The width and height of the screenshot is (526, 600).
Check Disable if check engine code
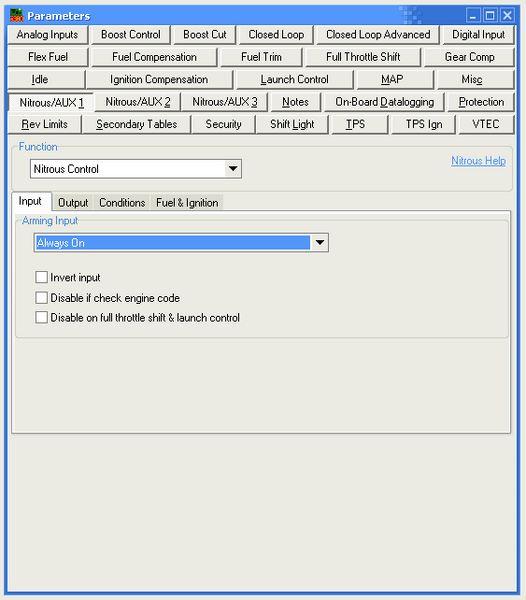(x=41, y=298)
